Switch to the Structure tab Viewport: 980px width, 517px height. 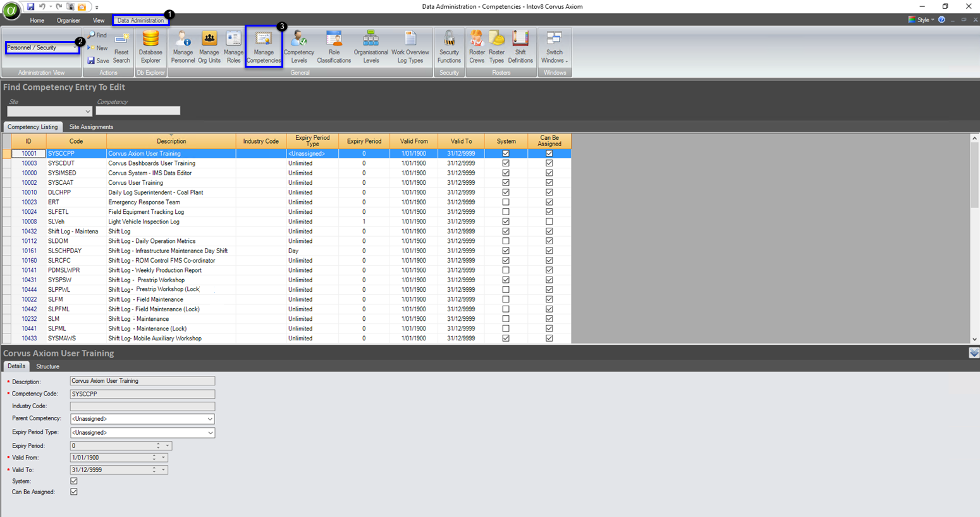point(47,366)
